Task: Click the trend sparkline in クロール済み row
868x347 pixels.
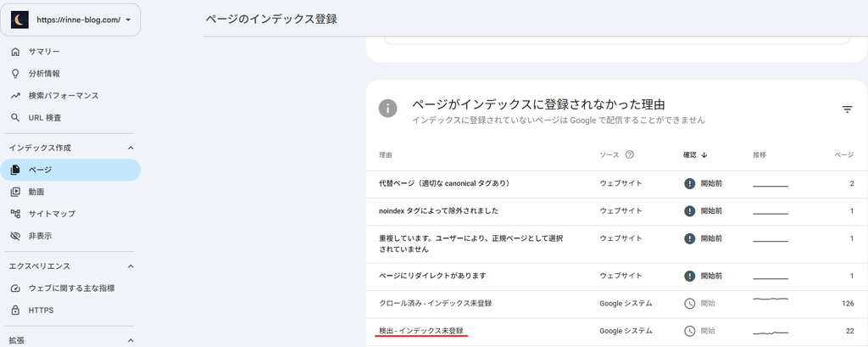Action: click(x=770, y=299)
